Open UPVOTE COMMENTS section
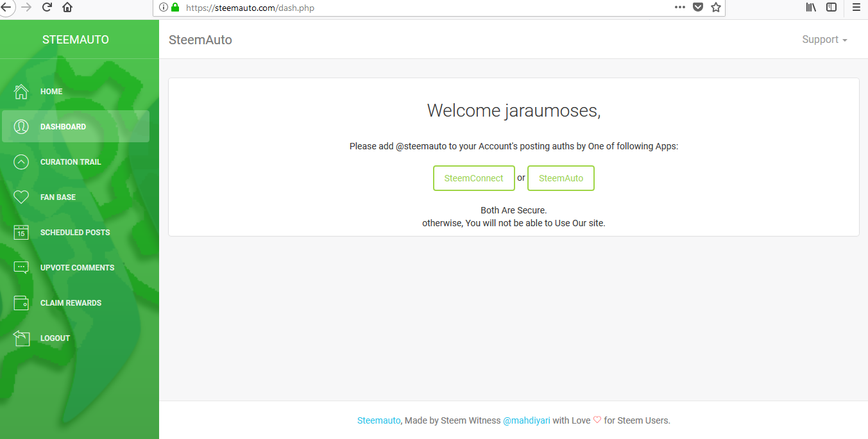Screen dimensions: 868x439 coord(76,268)
